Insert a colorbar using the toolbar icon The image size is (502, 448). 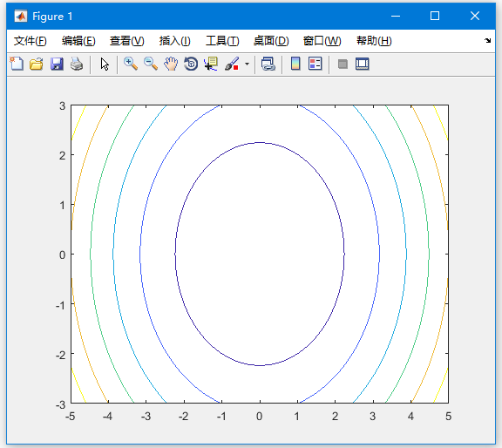[295, 64]
